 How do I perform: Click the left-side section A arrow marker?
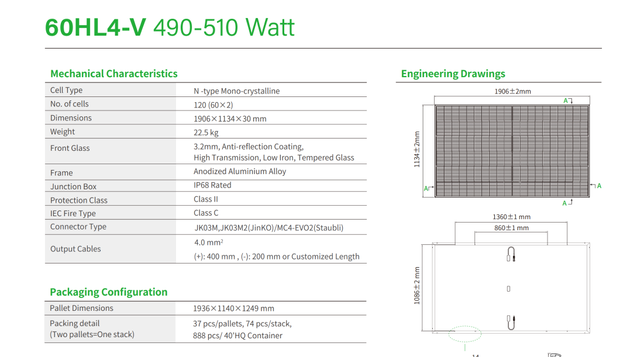click(x=429, y=188)
